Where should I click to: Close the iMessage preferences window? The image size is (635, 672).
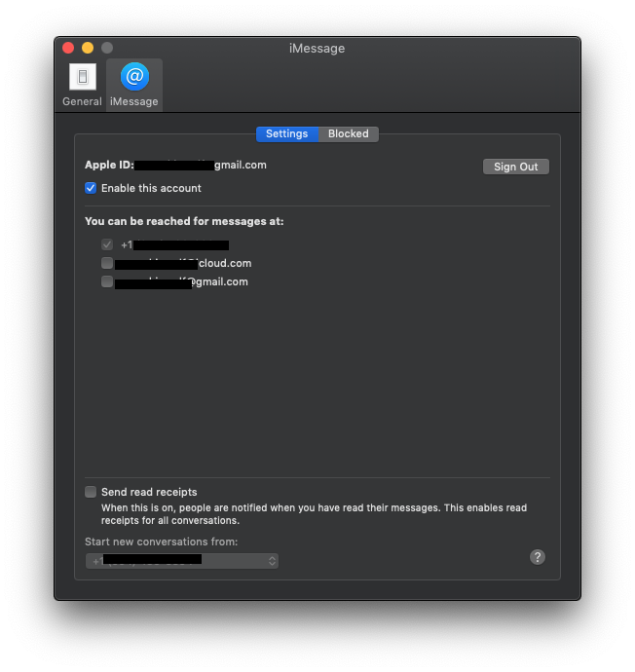click(x=68, y=48)
